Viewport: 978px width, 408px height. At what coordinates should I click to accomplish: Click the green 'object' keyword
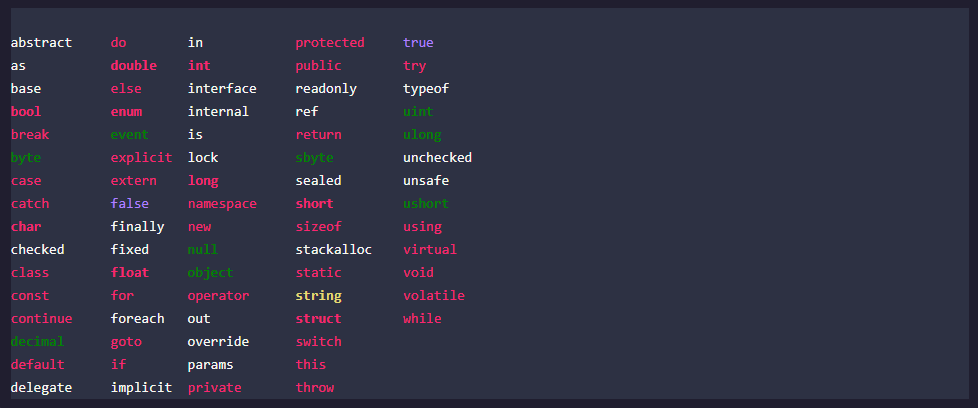coord(210,273)
